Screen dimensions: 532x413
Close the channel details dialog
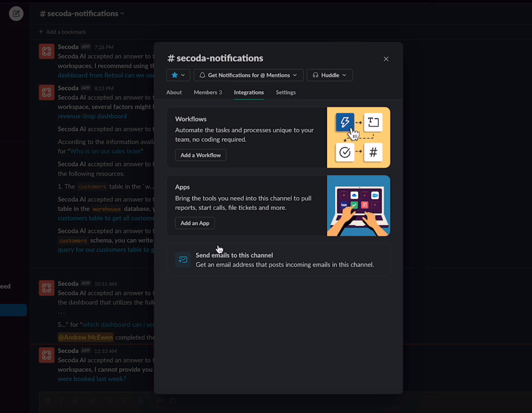click(x=386, y=59)
